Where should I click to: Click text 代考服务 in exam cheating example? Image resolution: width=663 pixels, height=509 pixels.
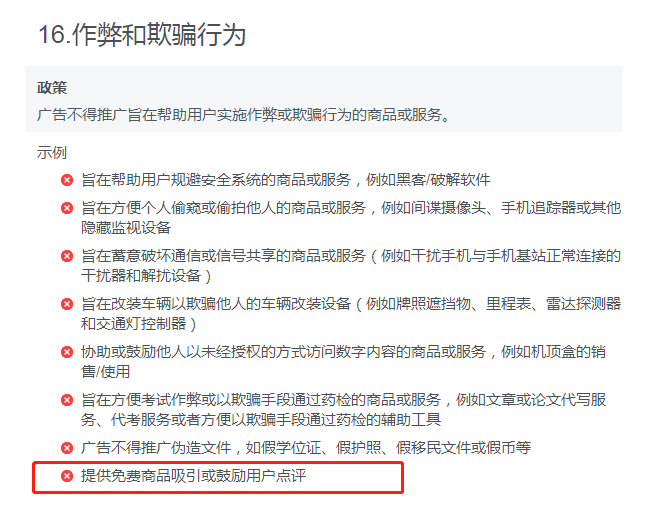(141, 420)
